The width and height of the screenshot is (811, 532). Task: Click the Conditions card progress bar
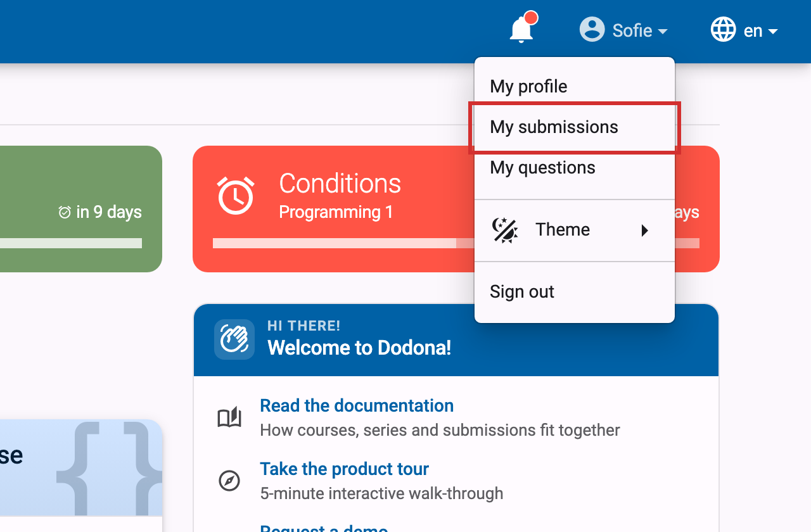[x=456, y=243]
